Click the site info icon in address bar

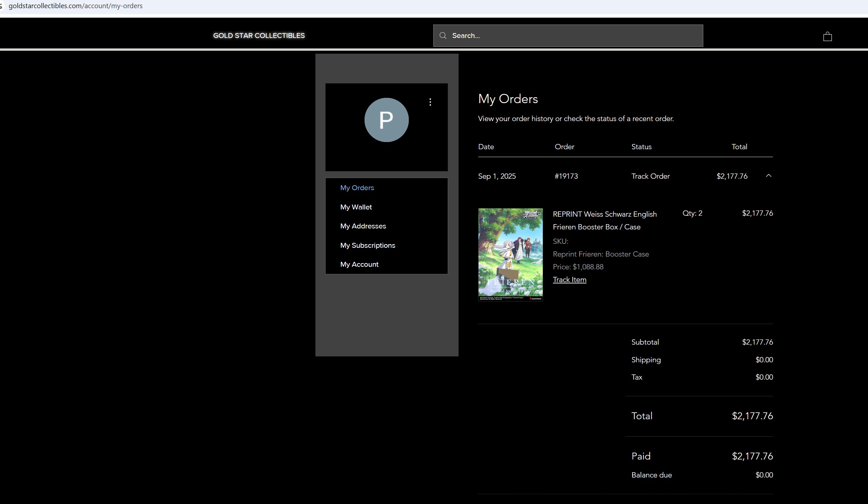point(1,6)
